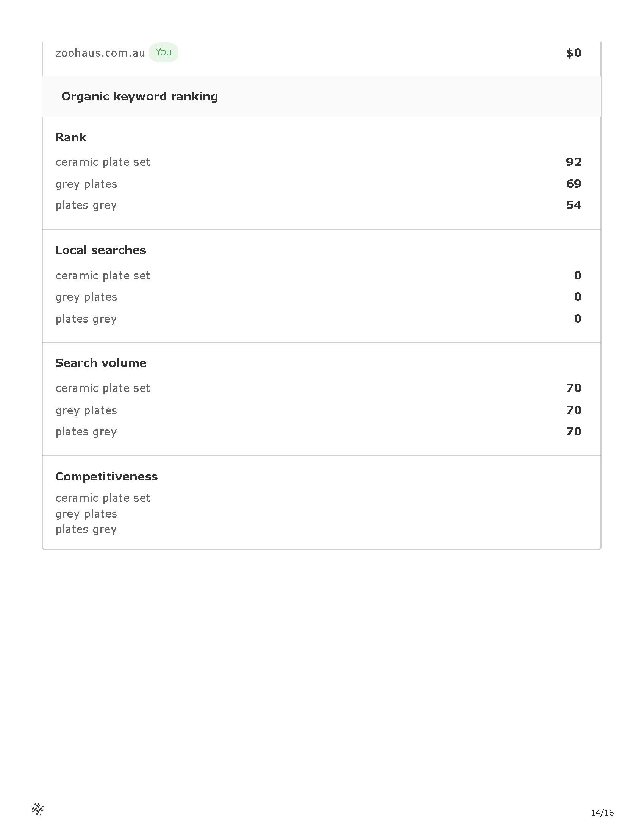Click the 'Local searches' heading
Screen dimensions: 644x833
pos(101,250)
